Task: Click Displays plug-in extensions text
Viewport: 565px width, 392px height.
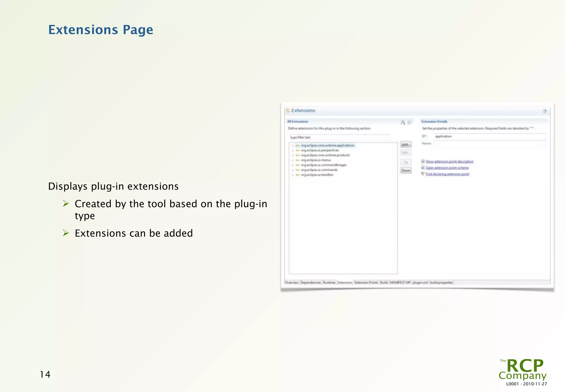Action: [113, 186]
